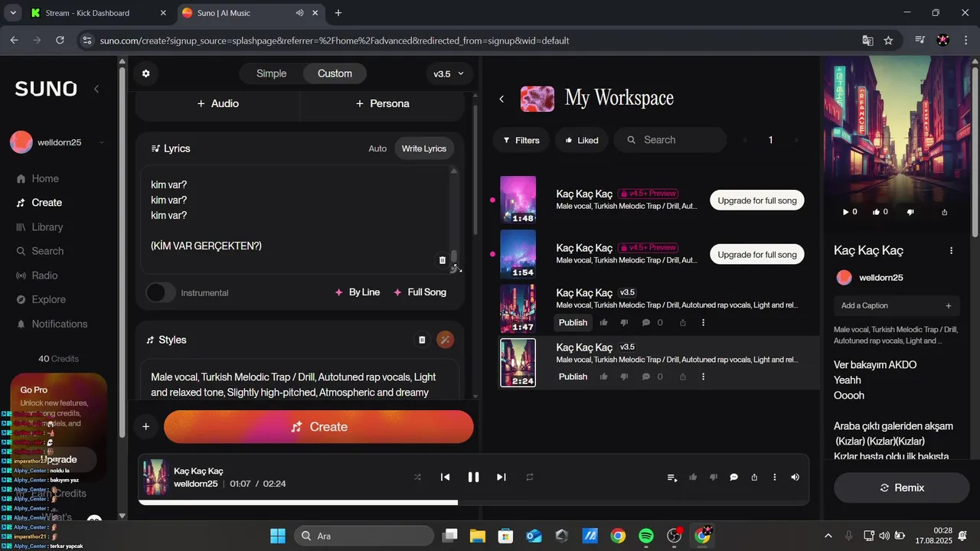This screenshot has width=980, height=551.
Task: Share the 1:47 Kaç Kaç Kaç song
Action: pyautogui.click(x=683, y=322)
